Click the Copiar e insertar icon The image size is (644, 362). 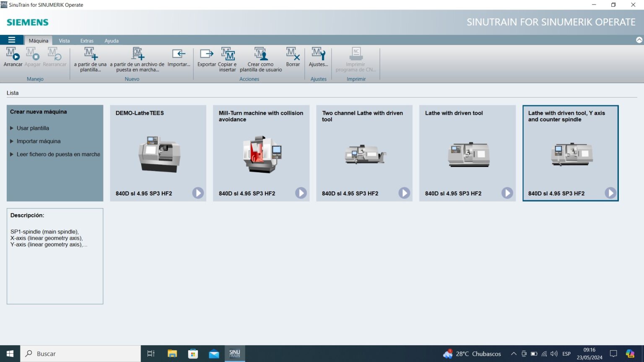coord(228,57)
